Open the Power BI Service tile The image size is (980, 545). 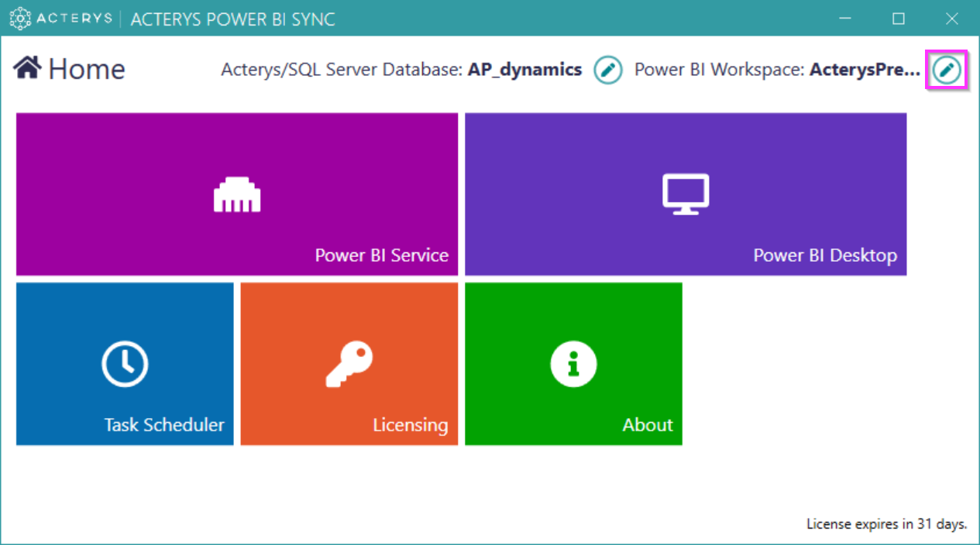[x=237, y=194]
